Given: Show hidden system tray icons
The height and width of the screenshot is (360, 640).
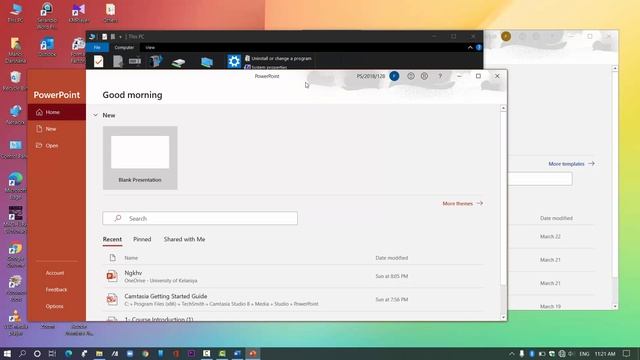Looking at the screenshot, I should tap(511, 354).
